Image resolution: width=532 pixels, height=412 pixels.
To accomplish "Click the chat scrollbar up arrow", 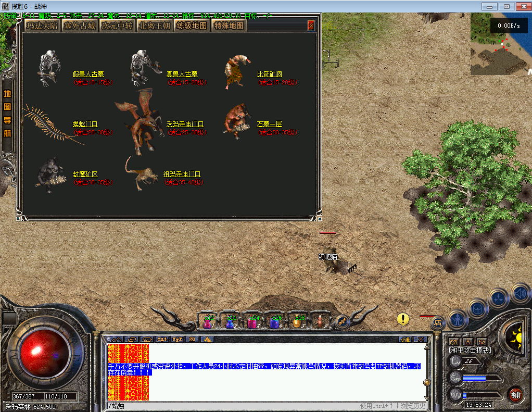I will 427,347.
